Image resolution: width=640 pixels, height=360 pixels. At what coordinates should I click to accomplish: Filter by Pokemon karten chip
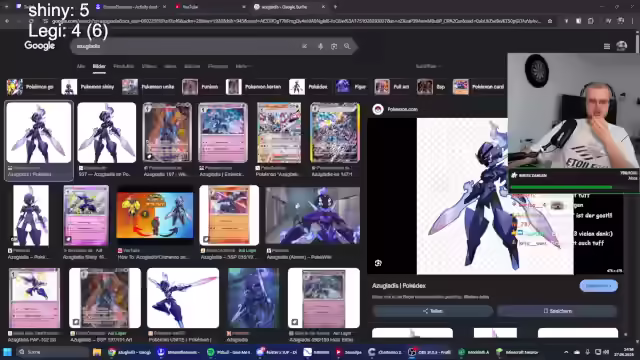(x=255, y=87)
